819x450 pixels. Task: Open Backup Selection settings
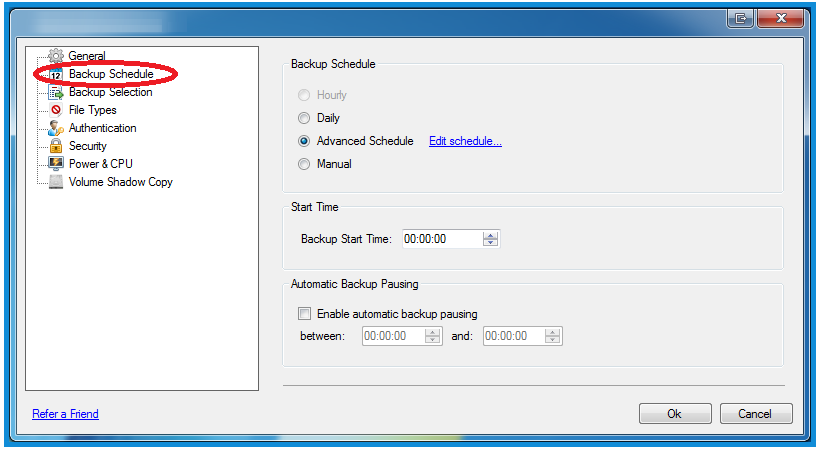(x=111, y=92)
